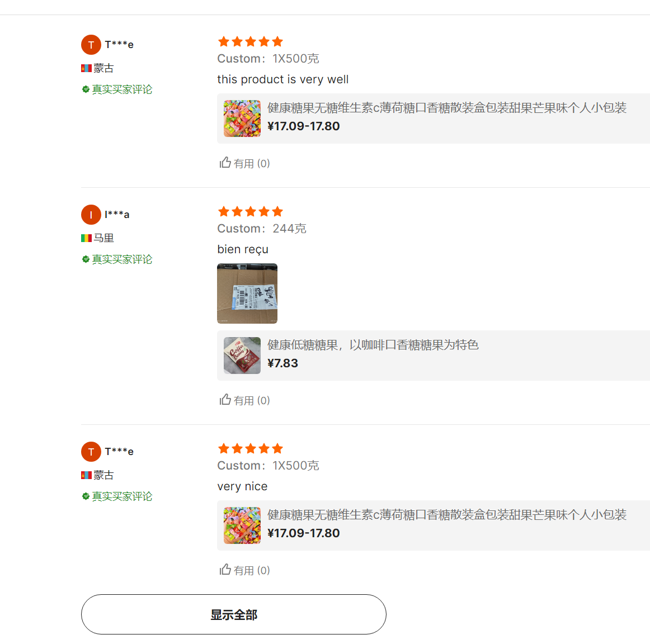Click username I***a
Screen dimensions: 650x644
coord(117,215)
